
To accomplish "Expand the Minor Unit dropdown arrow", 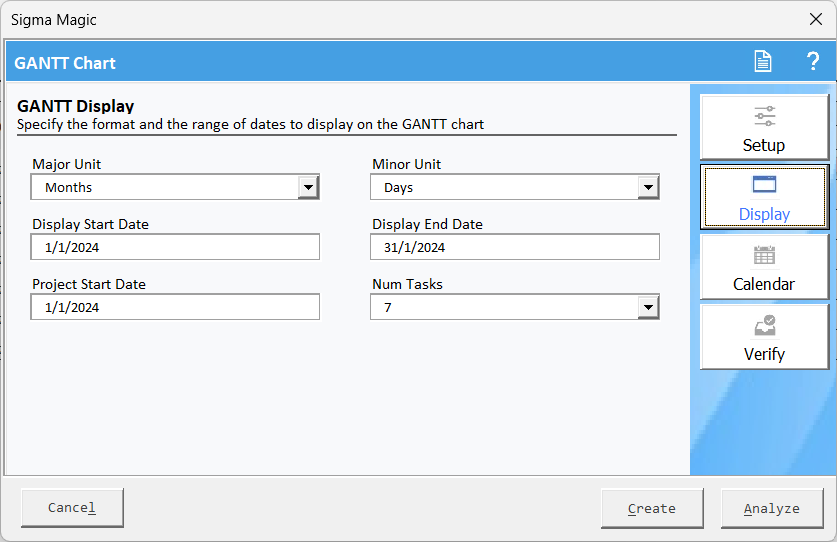I will tap(648, 187).
